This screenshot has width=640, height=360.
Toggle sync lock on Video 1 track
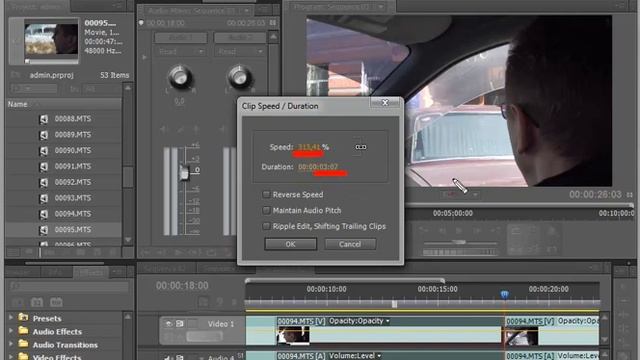point(180,324)
